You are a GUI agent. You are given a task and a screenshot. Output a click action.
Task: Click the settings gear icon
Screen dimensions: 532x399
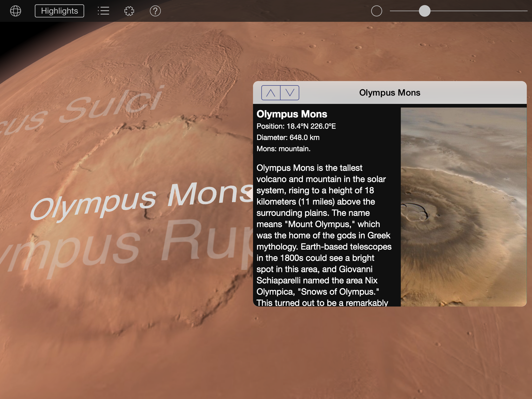tap(129, 11)
